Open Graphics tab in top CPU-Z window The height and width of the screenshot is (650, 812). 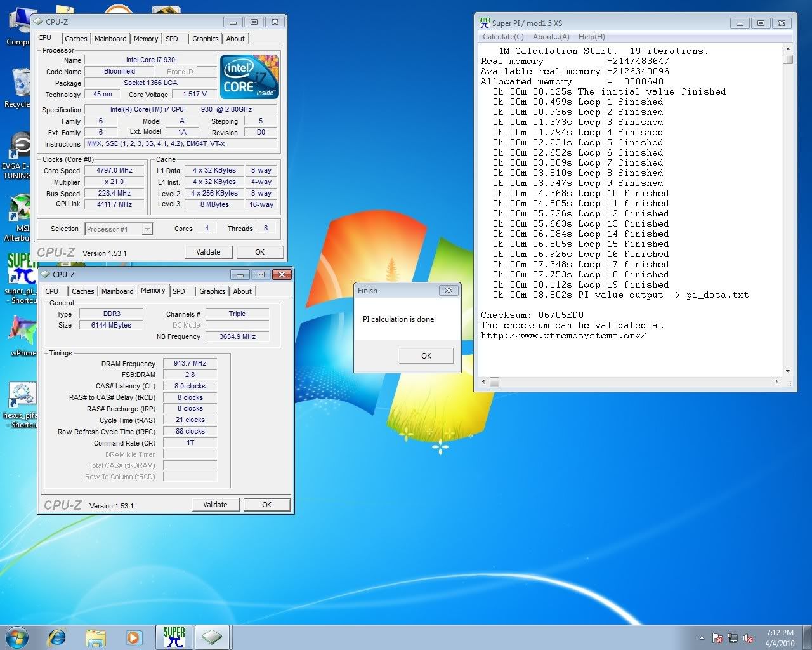(206, 39)
